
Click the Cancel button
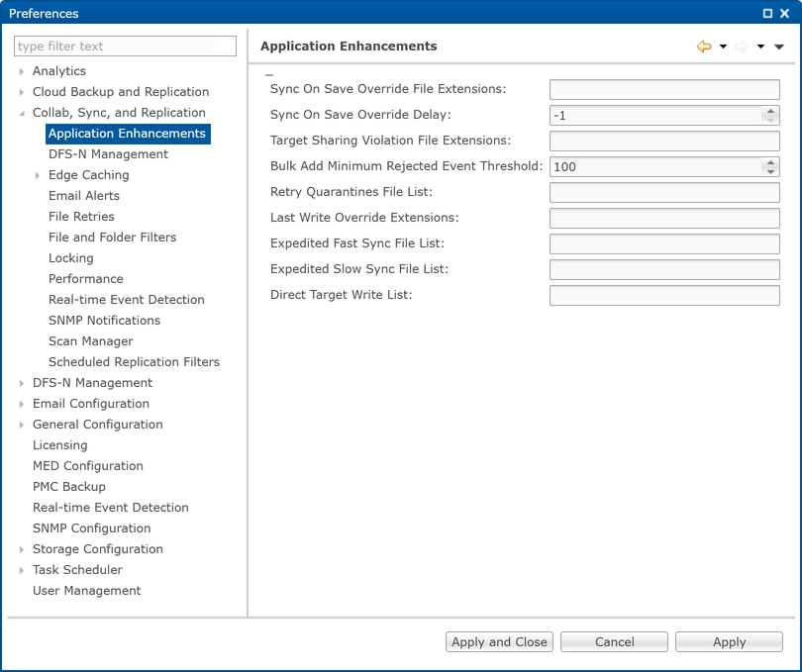(x=614, y=642)
